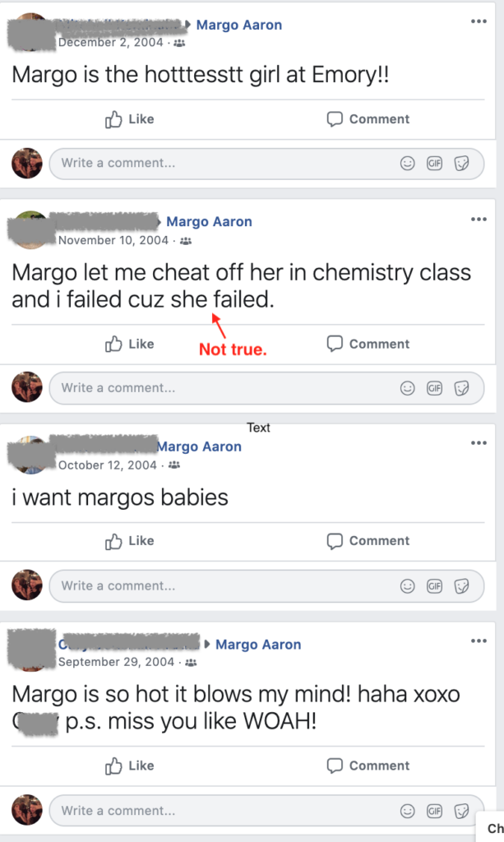
Task: Add GIF to October 12 post comment
Action: click(434, 585)
